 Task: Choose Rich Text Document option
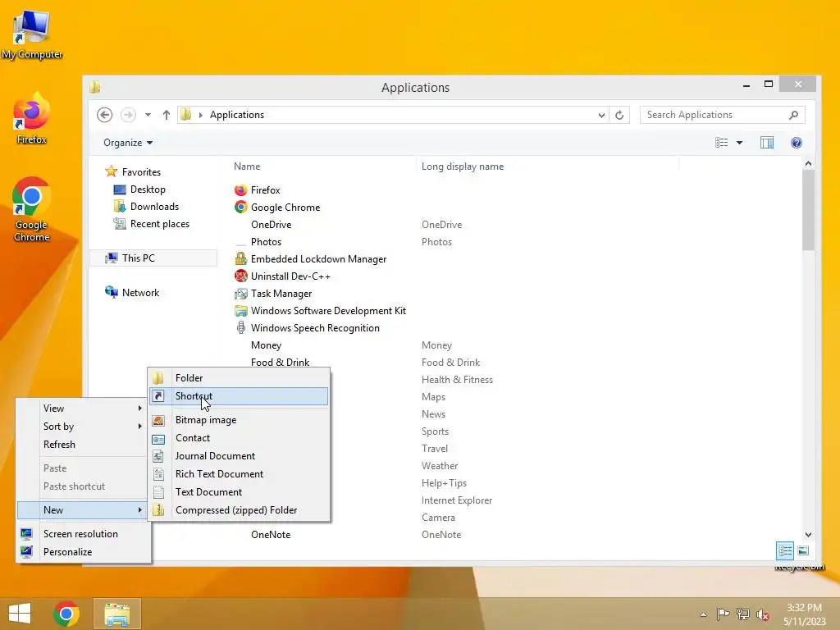point(239,474)
